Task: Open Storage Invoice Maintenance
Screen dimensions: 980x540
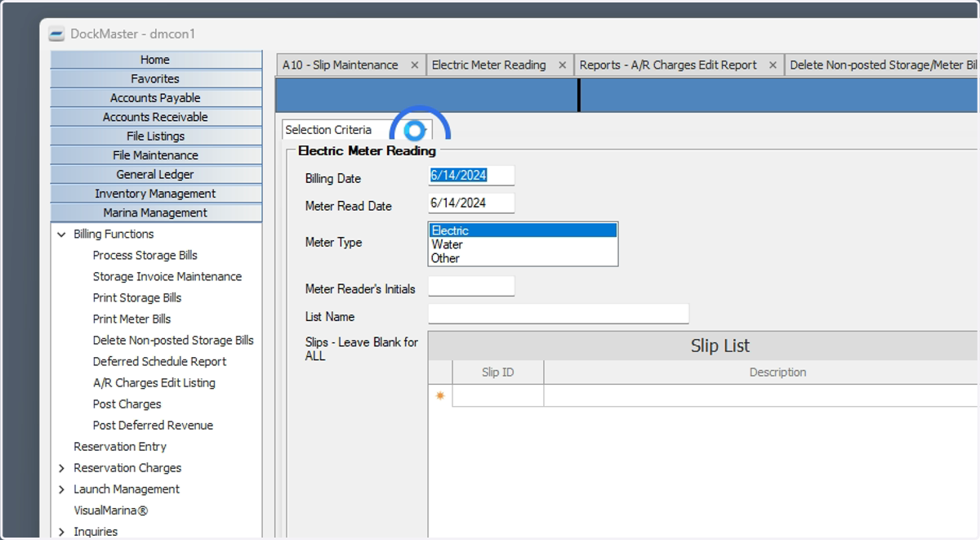Action: pyautogui.click(x=167, y=277)
